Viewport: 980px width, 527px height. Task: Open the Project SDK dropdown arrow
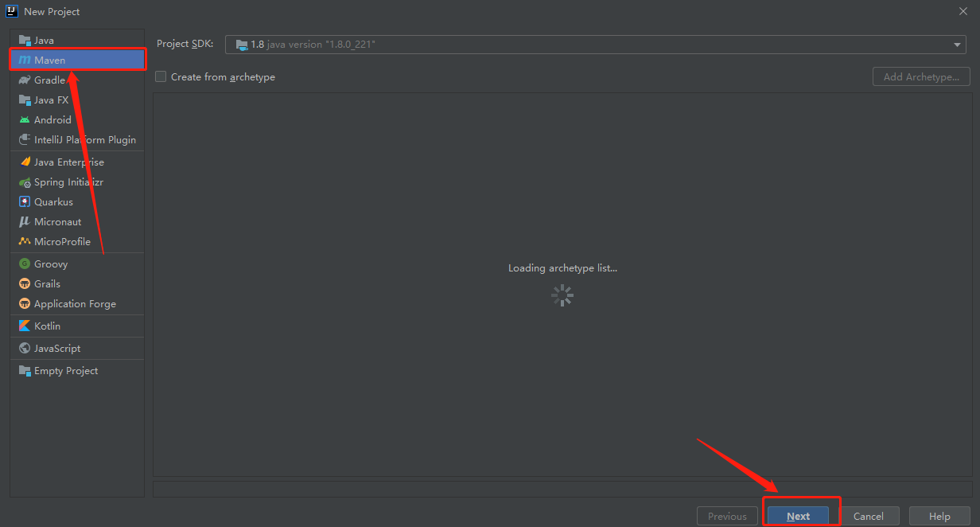pyautogui.click(x=958, y=45)
